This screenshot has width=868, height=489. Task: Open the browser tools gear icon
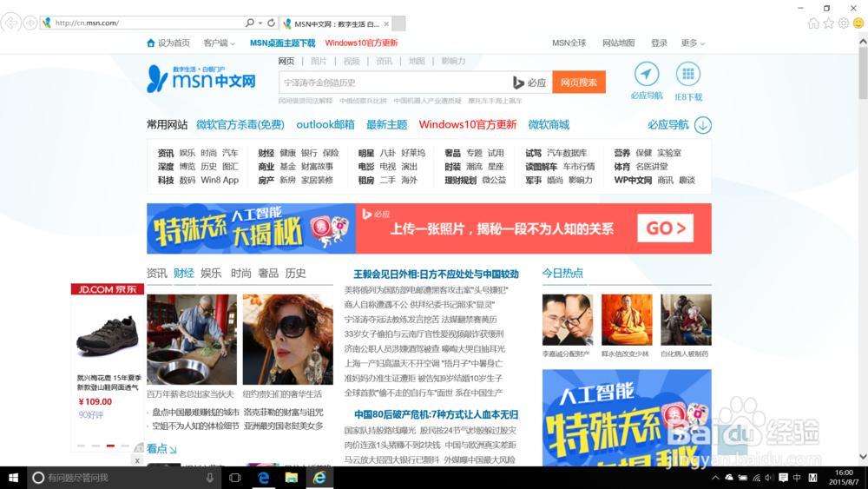coord(843,23)
